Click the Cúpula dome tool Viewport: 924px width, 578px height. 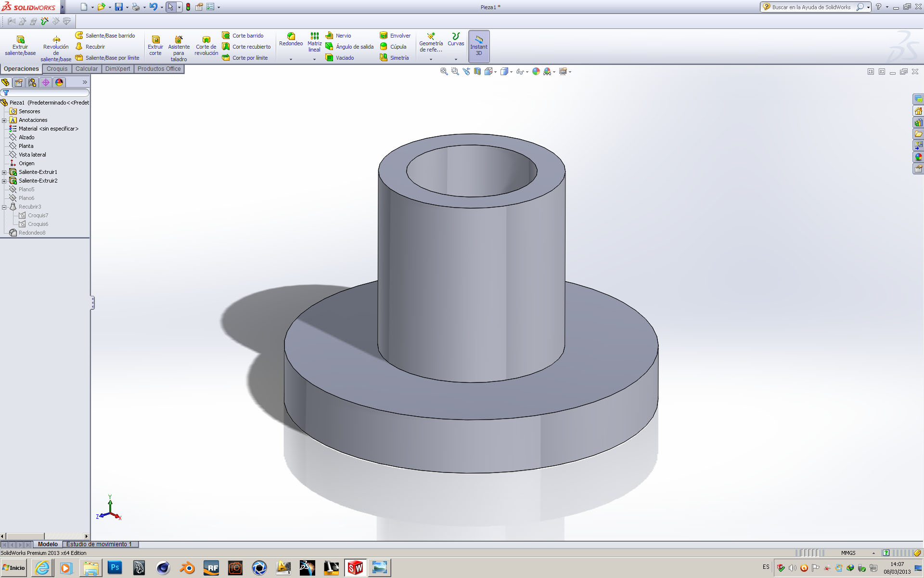pos(393,47)
